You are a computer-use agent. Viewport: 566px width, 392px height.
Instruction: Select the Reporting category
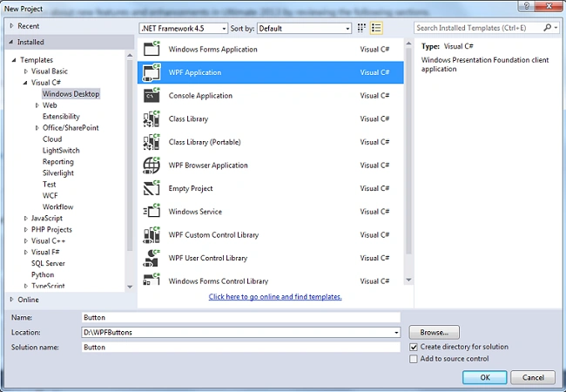[x=58, y=162]
